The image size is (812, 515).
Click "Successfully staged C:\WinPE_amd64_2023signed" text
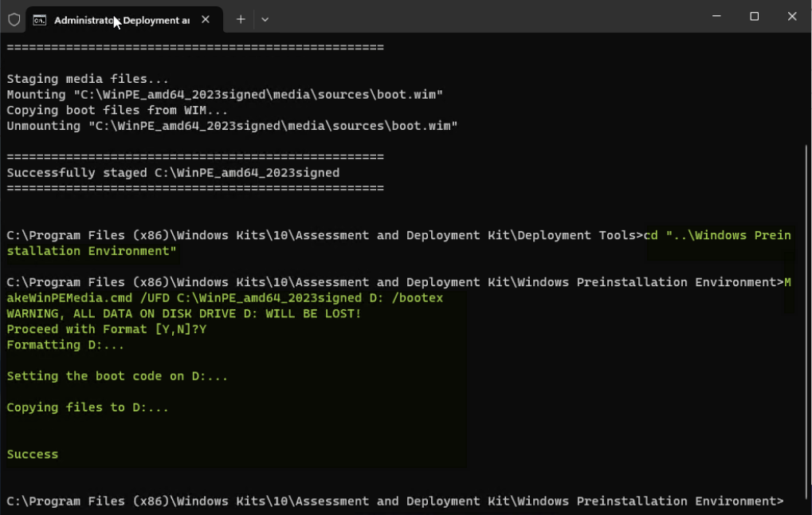pyautogui.click(x=173, y=173)
